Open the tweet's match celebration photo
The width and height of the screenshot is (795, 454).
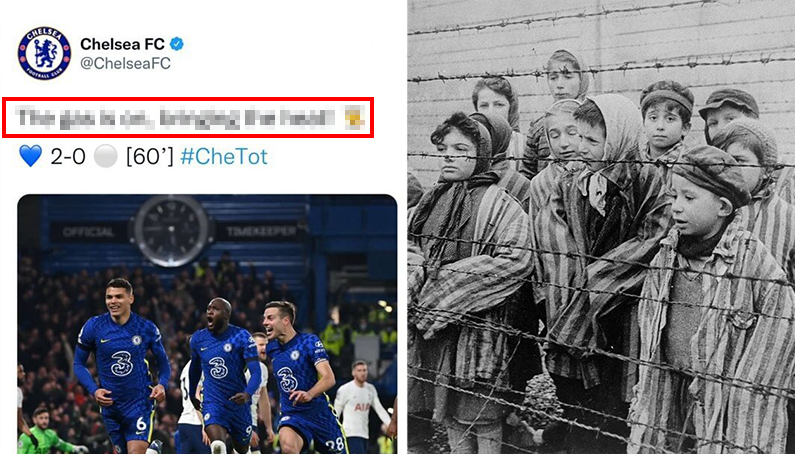(207, 324)
